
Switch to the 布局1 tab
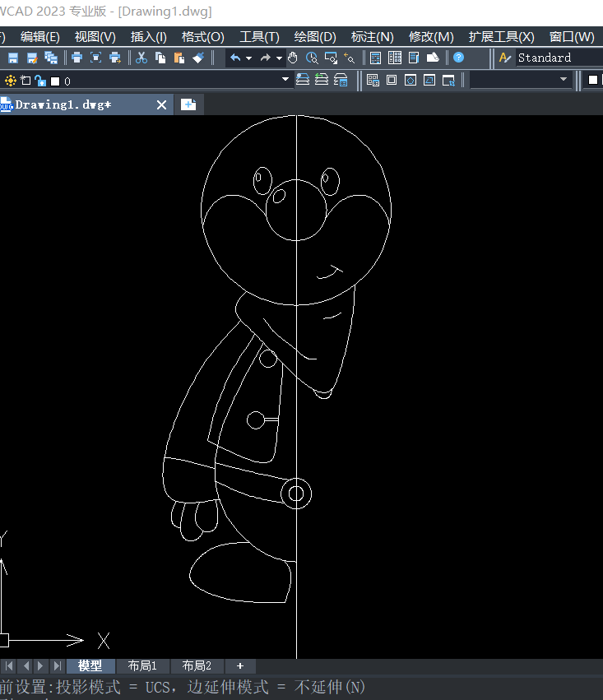click(x=142, y=666)
